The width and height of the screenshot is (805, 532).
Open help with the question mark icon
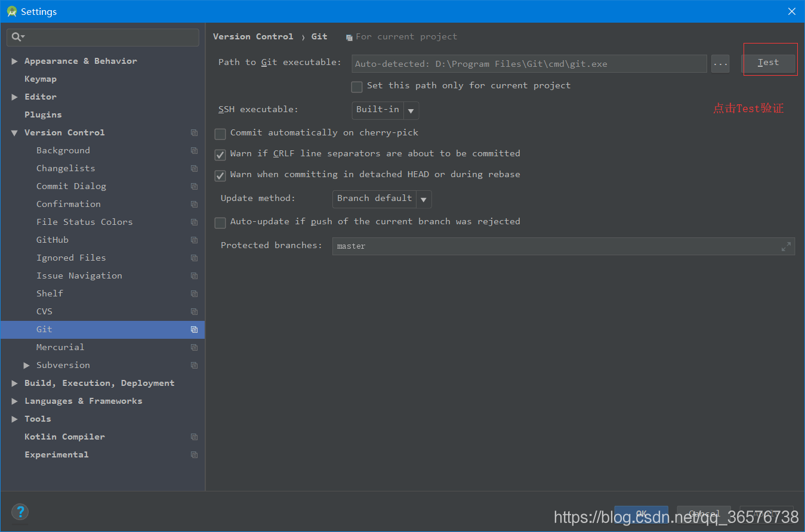point(20,512)
